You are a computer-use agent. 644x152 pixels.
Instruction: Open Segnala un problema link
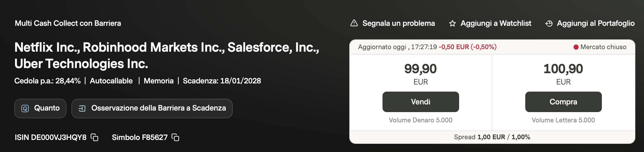398,23
